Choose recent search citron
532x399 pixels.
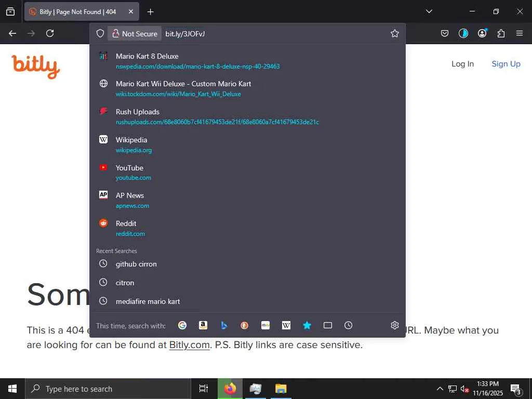248,283
